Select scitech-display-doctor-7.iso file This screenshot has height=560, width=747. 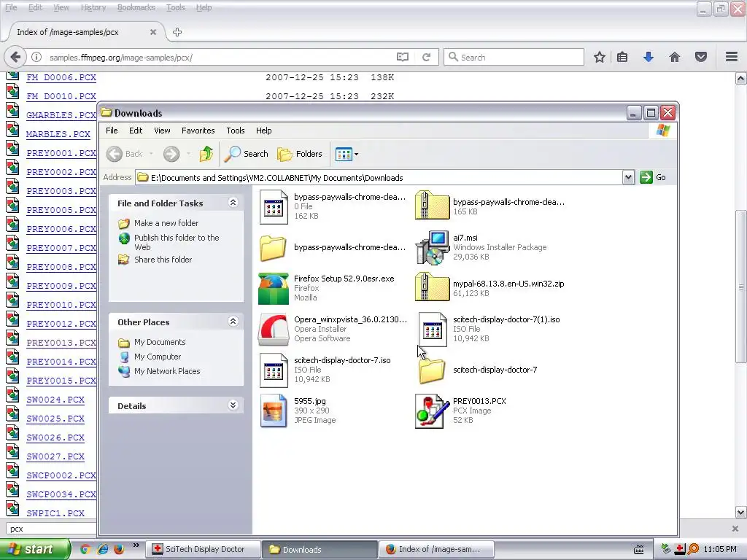[x=274, y=370]
